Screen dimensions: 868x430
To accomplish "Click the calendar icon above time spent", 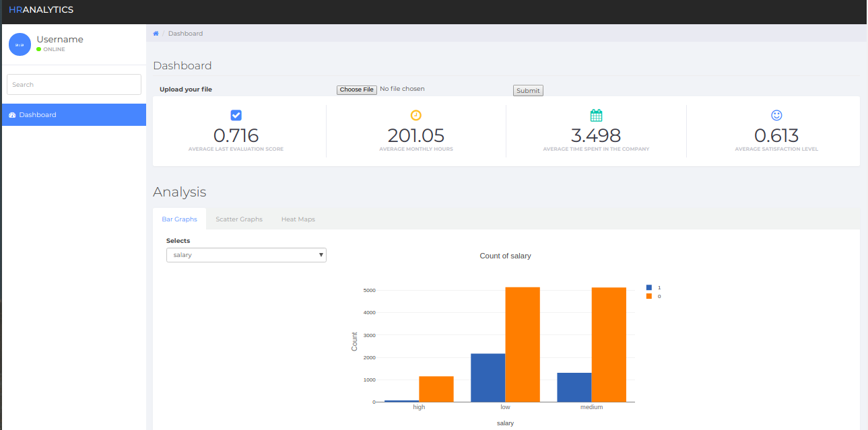I will coord(596,115).
